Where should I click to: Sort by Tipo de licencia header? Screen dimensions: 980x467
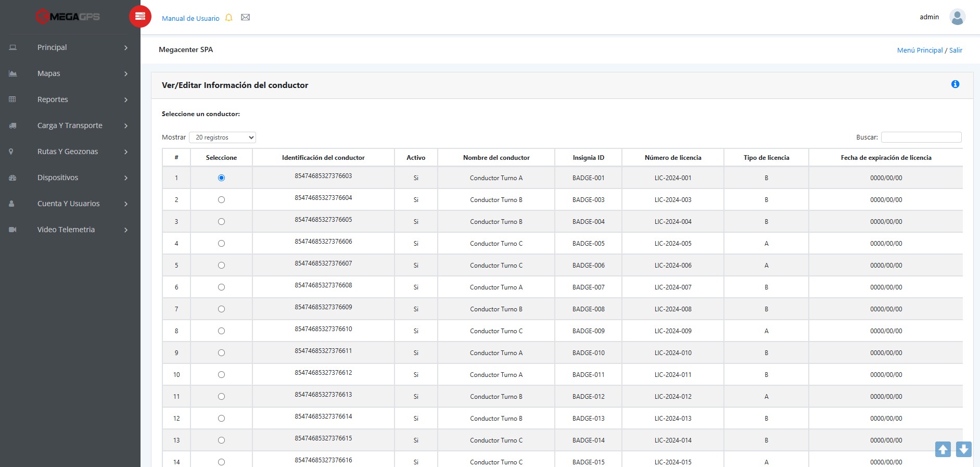(x=766, y=158)
